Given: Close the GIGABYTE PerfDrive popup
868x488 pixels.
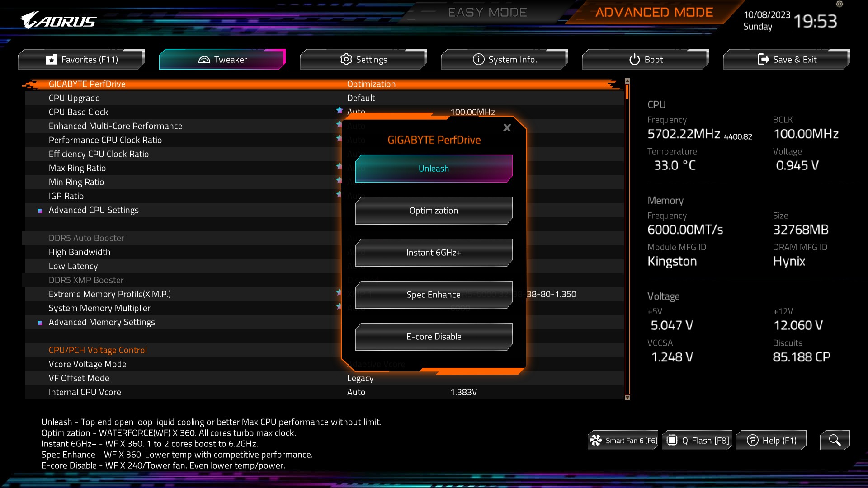Looking at the screenshot, I should (507, 128).
